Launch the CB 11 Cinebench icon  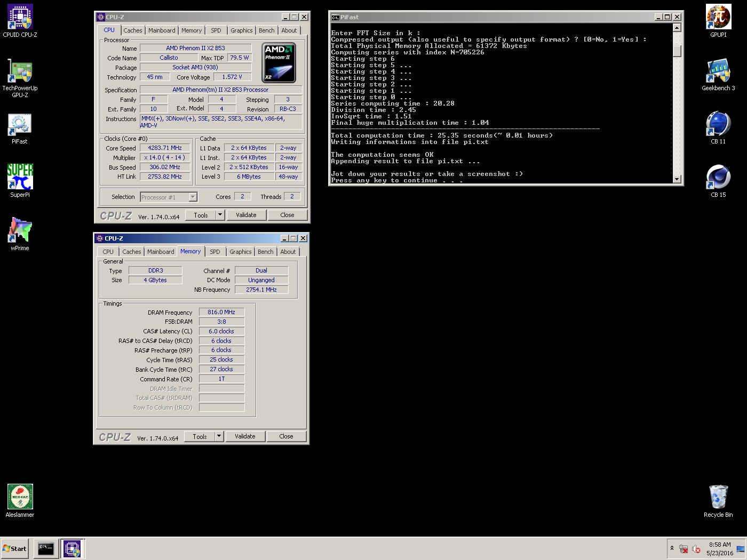718,128
